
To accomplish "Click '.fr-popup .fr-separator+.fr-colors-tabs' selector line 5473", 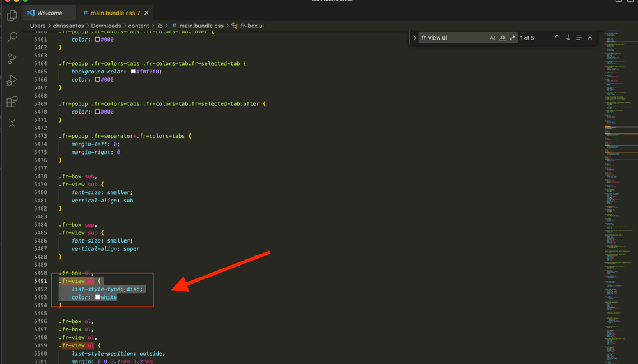I will [121, 136].
